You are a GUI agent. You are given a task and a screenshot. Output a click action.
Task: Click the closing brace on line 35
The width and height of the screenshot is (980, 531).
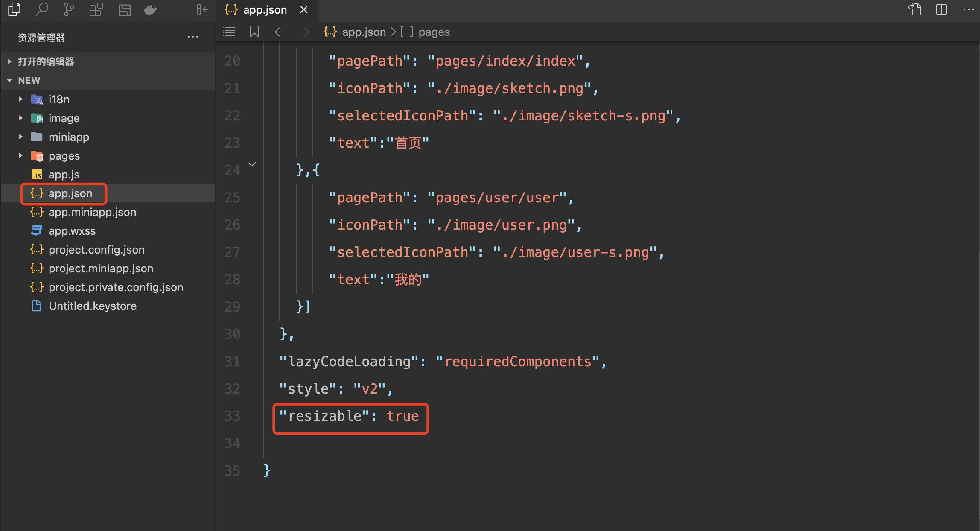pyautogui.click(x=267, y=470)
